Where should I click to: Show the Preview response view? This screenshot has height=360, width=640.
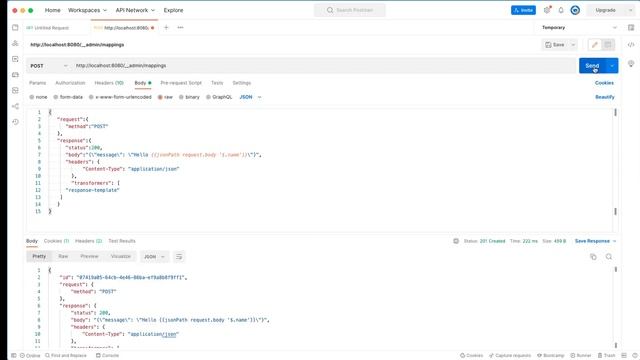(x=89, y=256)
